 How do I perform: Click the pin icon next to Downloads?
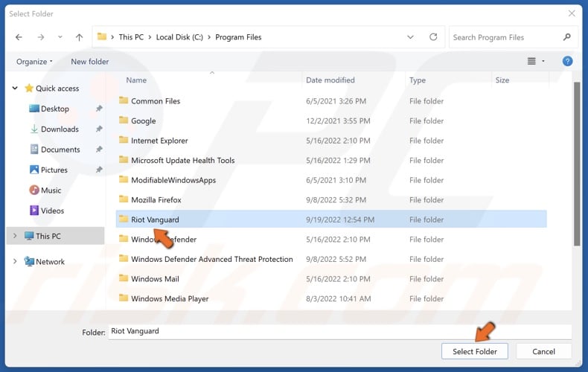[x=99, y=129]
